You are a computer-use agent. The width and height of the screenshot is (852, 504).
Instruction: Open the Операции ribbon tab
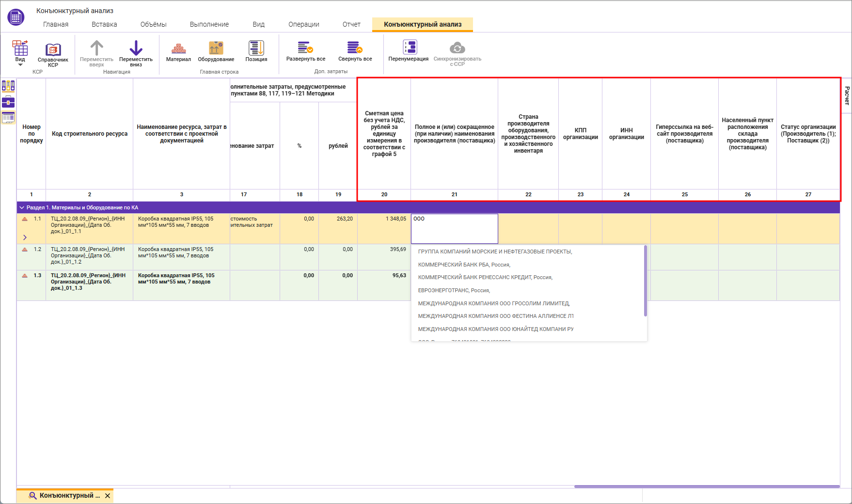point(303,24)
